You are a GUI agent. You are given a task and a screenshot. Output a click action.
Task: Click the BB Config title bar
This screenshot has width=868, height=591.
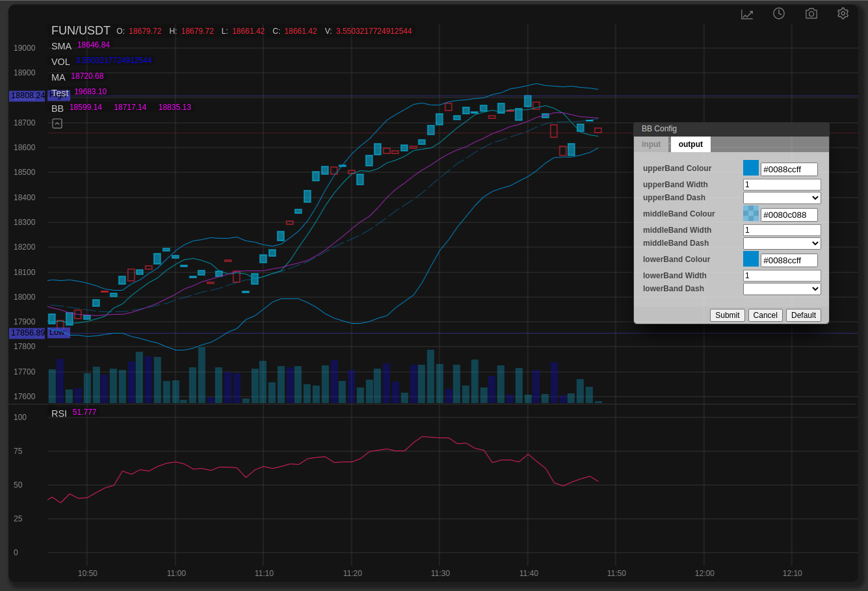[x=731, y=129]
